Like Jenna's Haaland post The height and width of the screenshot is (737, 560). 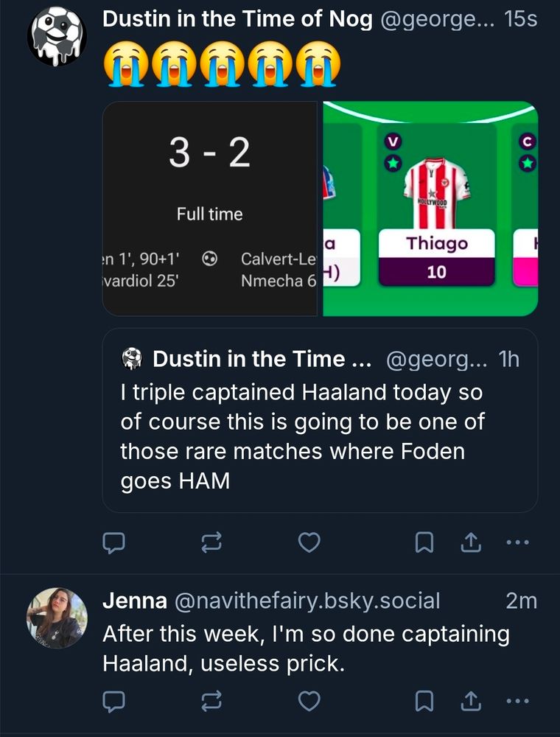click(309, 701)
